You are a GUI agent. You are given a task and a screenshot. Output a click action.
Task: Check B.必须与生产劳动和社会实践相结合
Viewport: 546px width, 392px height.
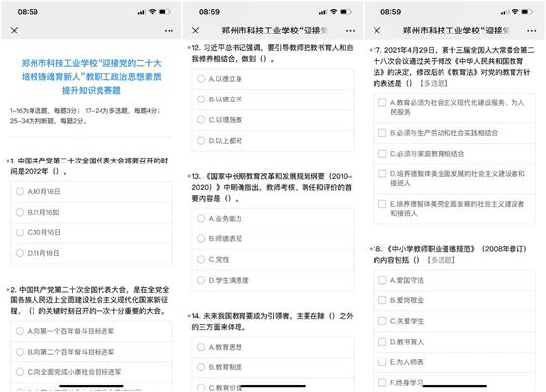(454, 133)
